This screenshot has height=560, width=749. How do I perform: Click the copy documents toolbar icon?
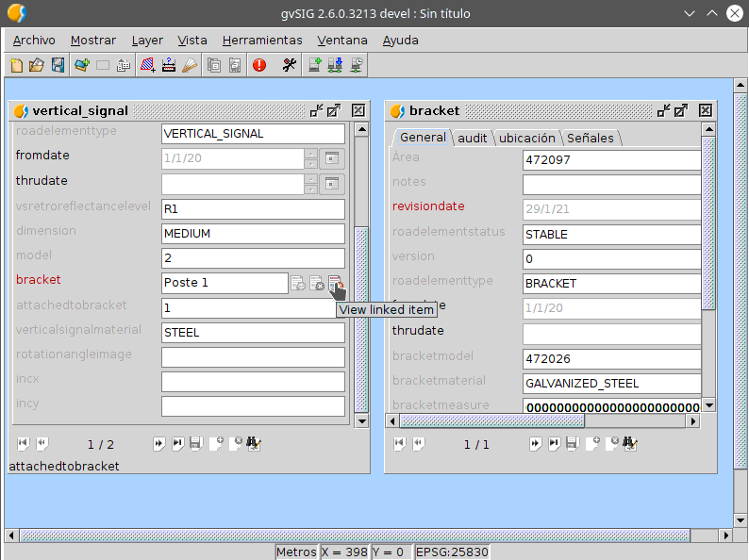click(x=214, y=65)
